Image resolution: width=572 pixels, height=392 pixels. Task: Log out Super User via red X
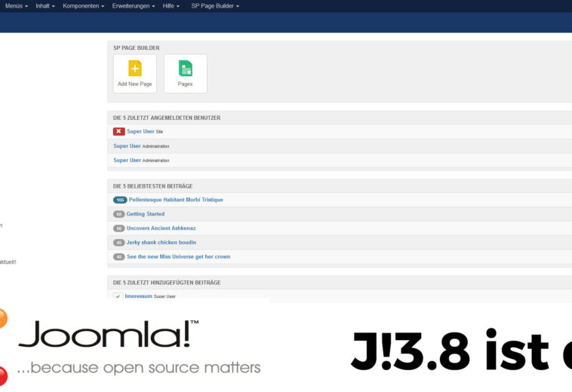click(x=119, y=131)
